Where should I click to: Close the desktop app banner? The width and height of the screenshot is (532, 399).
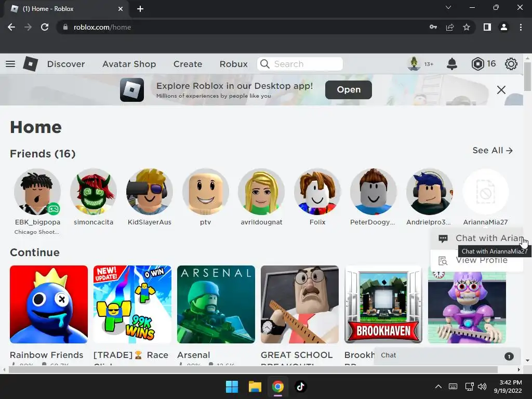pos(501,90)
